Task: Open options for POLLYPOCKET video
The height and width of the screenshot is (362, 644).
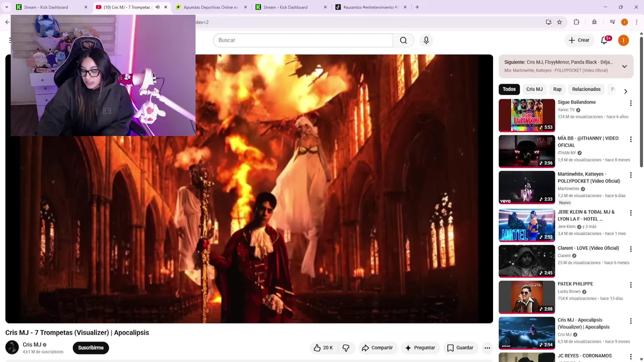Action: coord(630,175)
